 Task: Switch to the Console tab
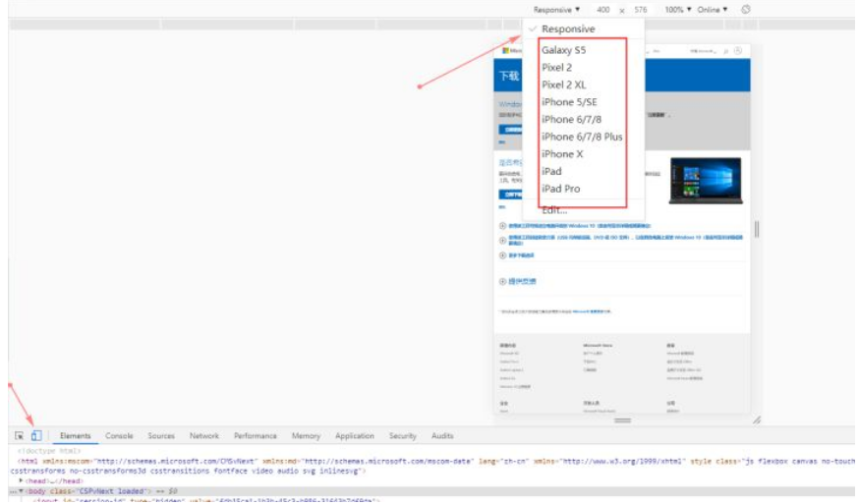tap(119, 436)
